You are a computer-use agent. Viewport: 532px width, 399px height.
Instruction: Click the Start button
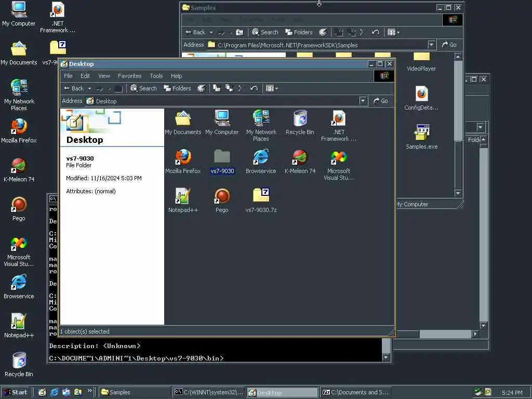pyautogui.click(x=16, y=392)
